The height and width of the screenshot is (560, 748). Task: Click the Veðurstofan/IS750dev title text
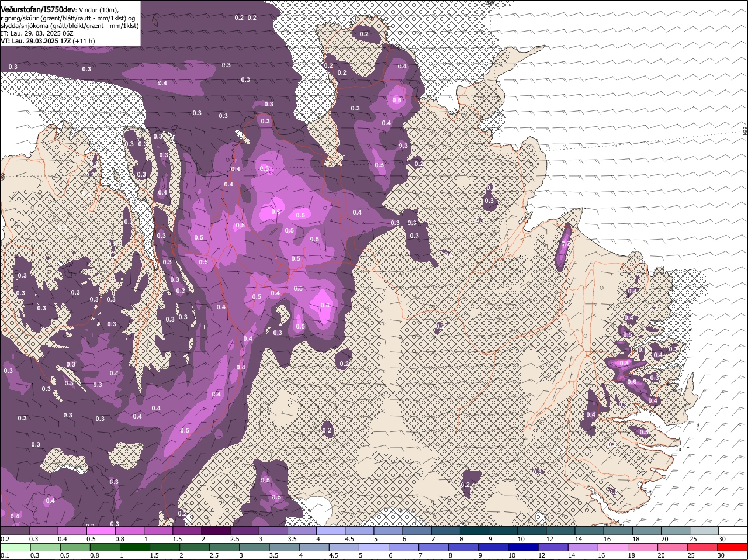coord(38,9)
